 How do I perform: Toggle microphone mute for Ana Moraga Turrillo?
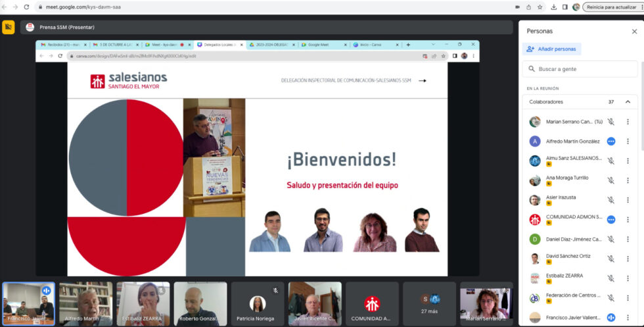(x=610, y=180)
